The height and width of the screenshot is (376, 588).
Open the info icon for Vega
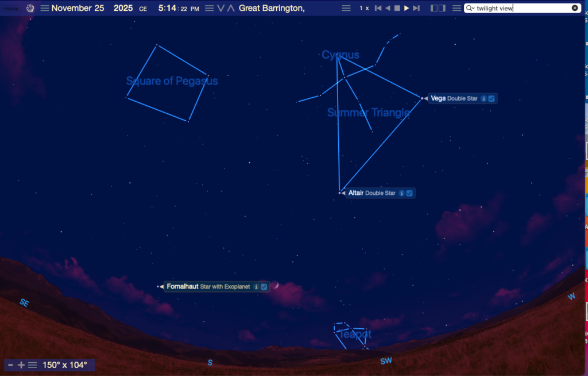point(483,99)
